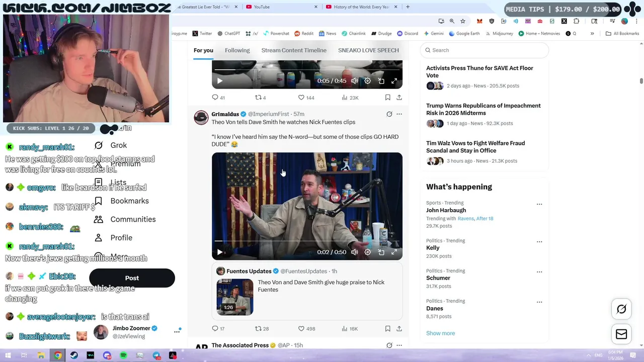Screen dimensions: 644x362
Task: Bookmark the Grimaldus post
Action: 387,328
